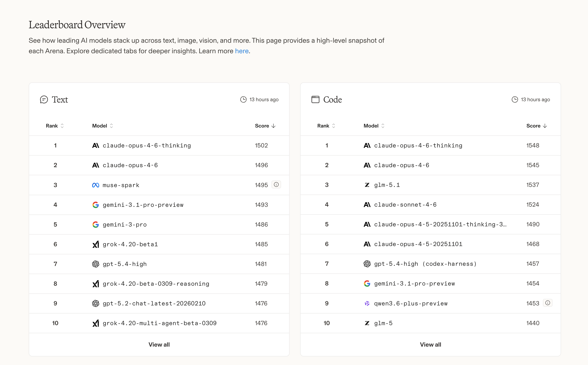Screen dimensions: 588x365
Task: Select the claude-sonnet-4-6 row in Code
Action: 405,205
